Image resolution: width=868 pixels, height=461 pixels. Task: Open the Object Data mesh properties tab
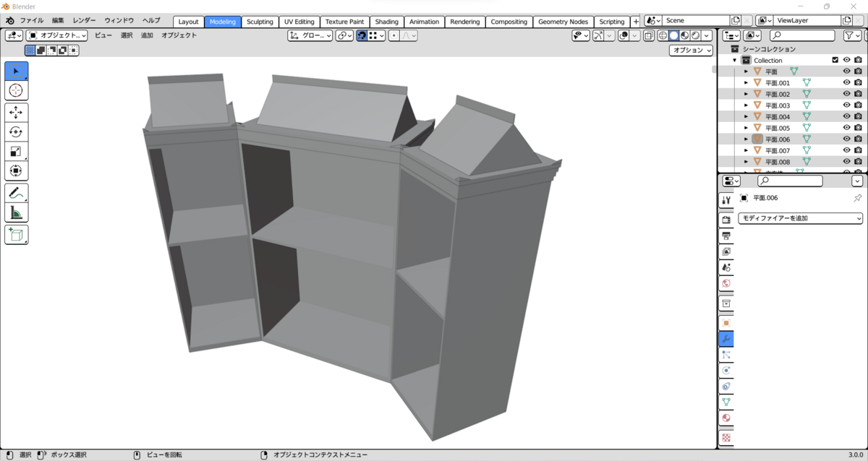point(726,402)
